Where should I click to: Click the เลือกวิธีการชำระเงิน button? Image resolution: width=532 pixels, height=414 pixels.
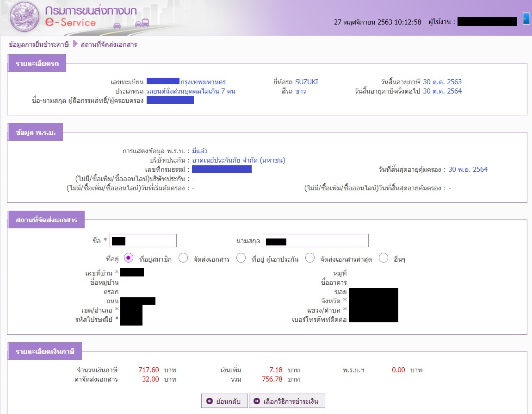click(x=287, y=401)
